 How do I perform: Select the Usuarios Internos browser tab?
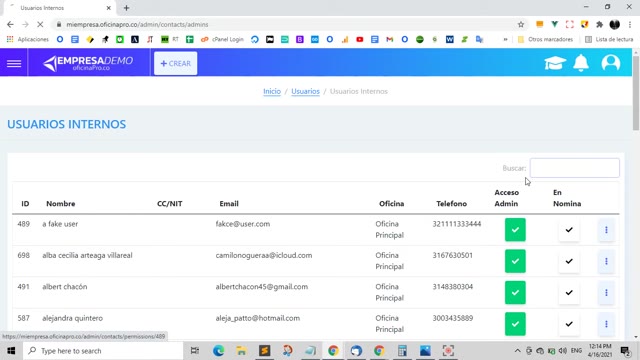(x=59, y=8)
